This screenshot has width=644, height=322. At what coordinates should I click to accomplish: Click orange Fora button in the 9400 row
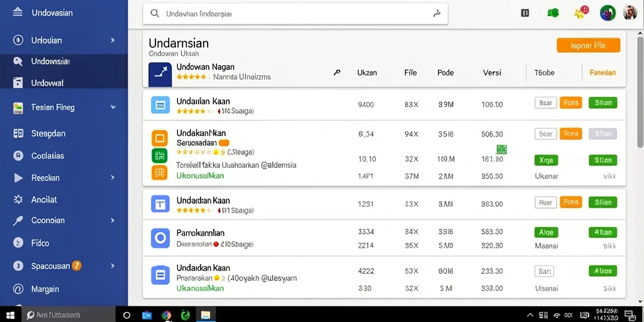[x=571, y=103]
